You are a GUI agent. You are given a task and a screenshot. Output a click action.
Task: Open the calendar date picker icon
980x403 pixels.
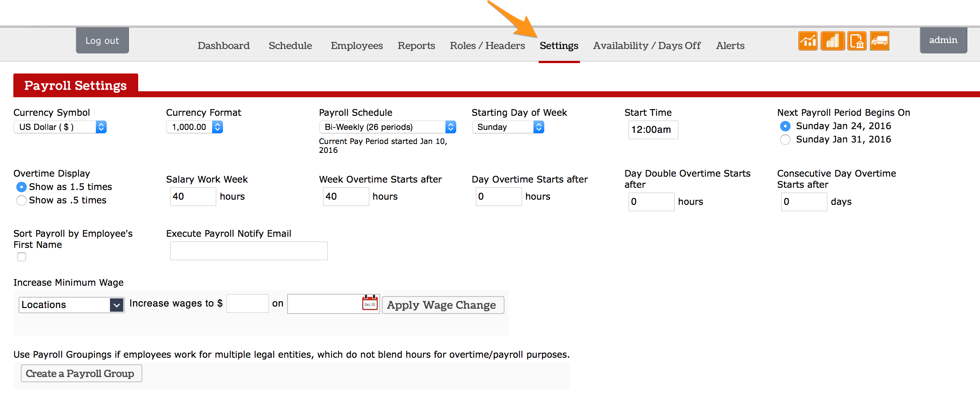pyautogui.click(x=369, y=303)
